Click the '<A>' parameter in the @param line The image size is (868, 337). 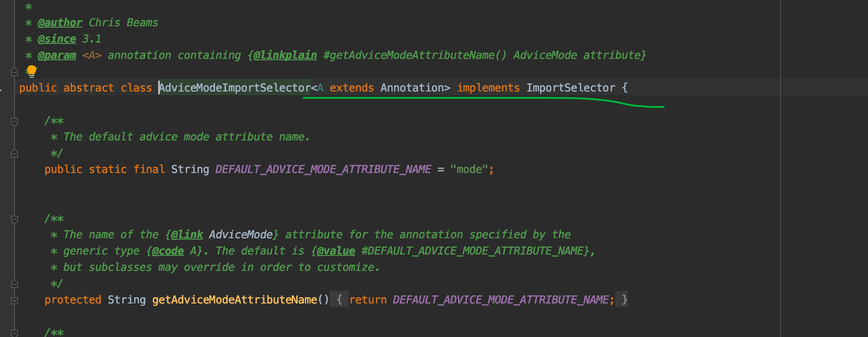point(92,55)
